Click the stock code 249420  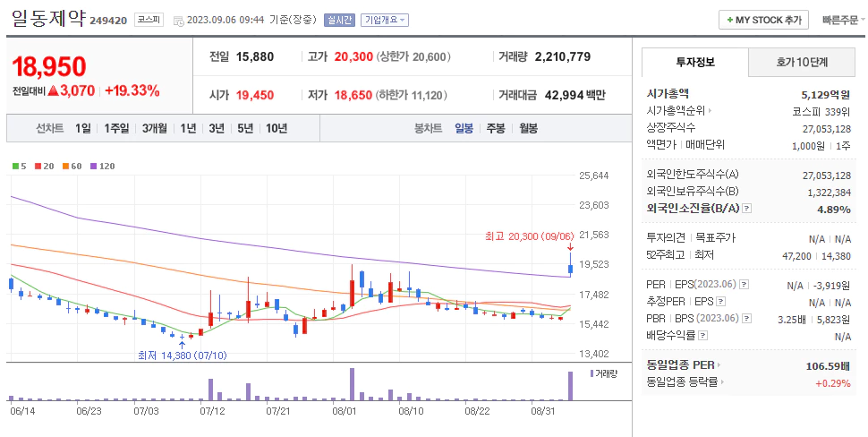(108, 21)
